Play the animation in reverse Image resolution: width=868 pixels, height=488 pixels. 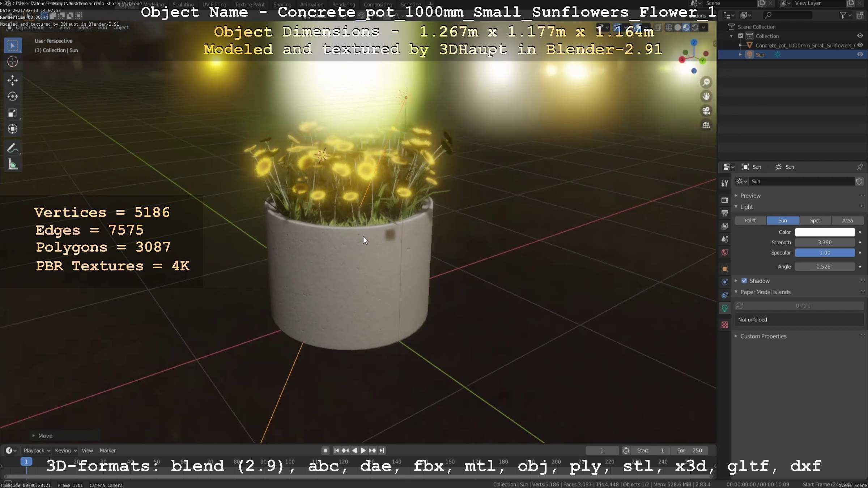pos(354,450)
